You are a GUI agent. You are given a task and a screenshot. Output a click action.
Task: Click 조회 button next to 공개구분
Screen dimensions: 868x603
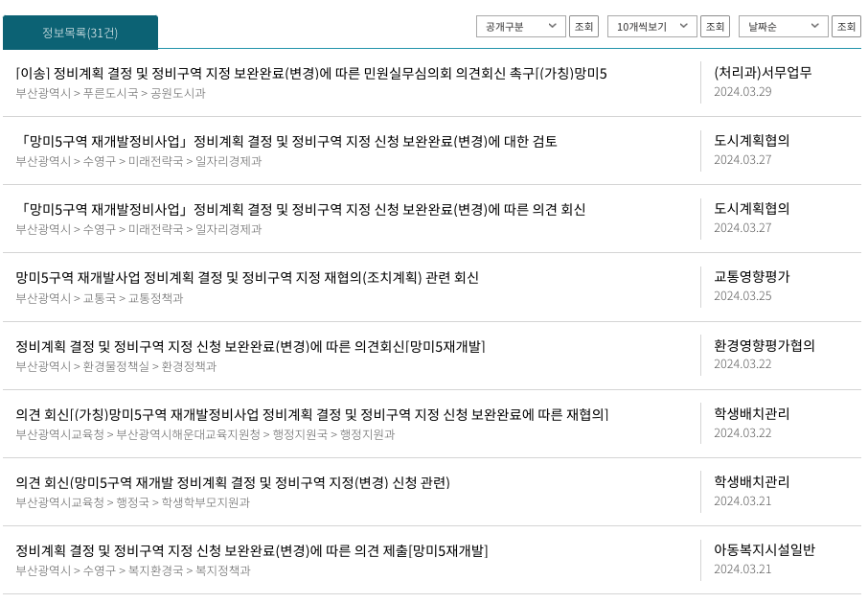584,27
